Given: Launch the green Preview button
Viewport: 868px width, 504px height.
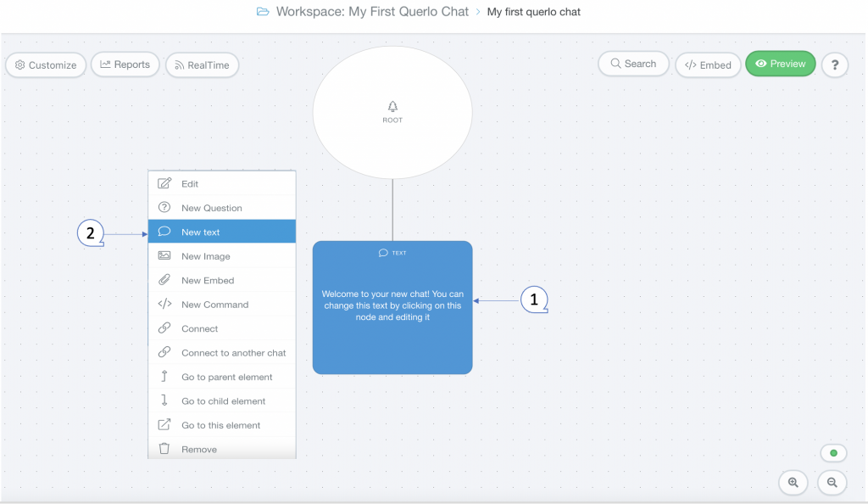Looking at the screenshot, I should point(781,64).
